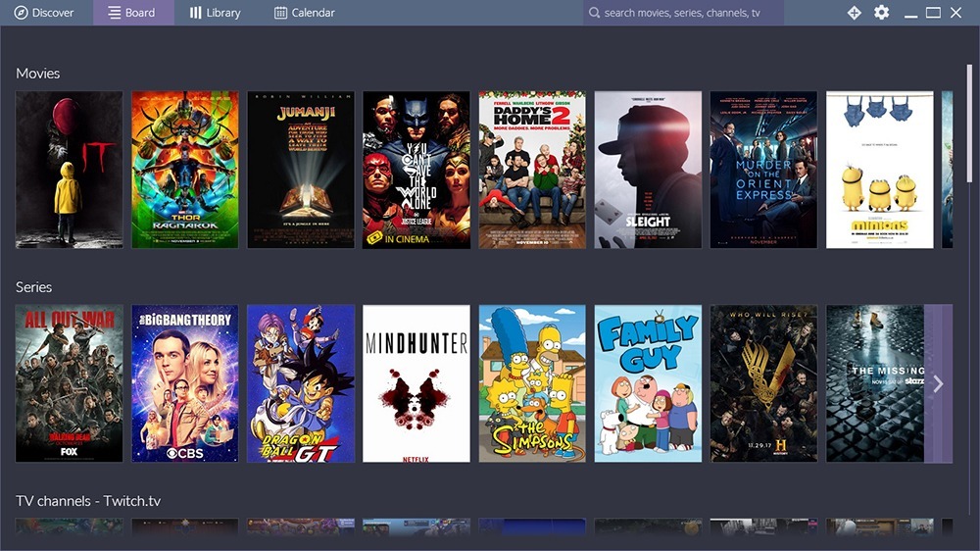980x551 pixels.
Task: Select the Thor Ragnarok poster
Action: pos(185,170)
